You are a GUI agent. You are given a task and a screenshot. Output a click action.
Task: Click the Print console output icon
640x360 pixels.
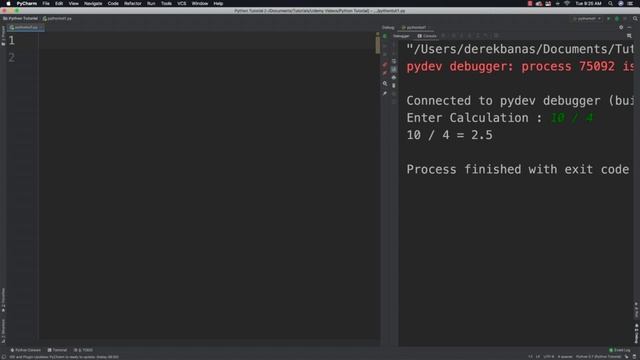394,78
